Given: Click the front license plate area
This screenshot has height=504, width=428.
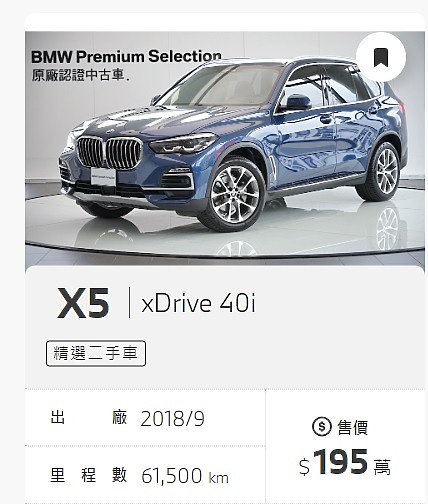Looking at the screenshot, I should (x=103, y=177).
